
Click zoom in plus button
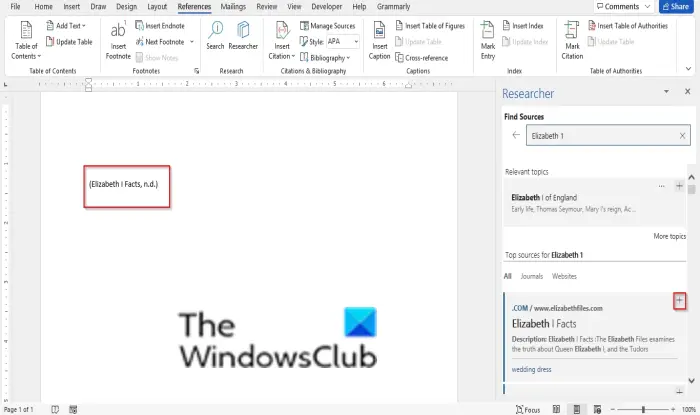point(673,409)
